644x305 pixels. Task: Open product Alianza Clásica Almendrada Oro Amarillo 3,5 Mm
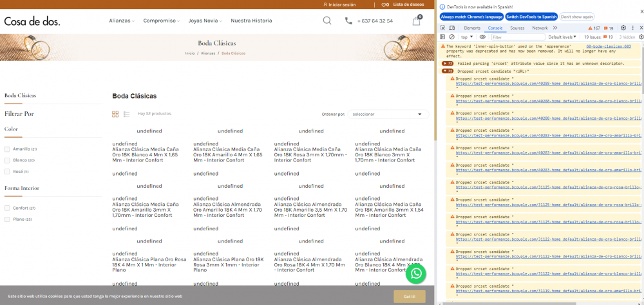[x=310, y=210]
